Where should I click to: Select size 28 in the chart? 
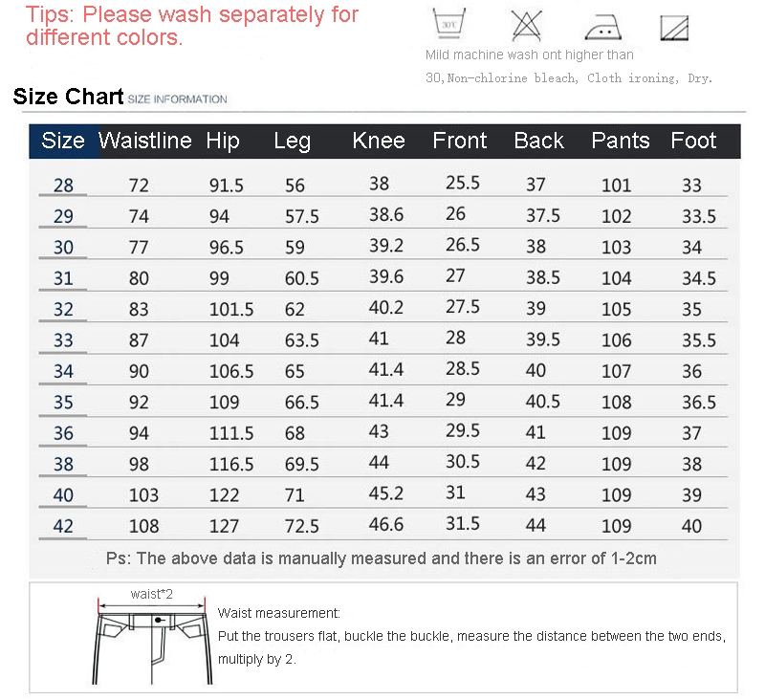63,186
